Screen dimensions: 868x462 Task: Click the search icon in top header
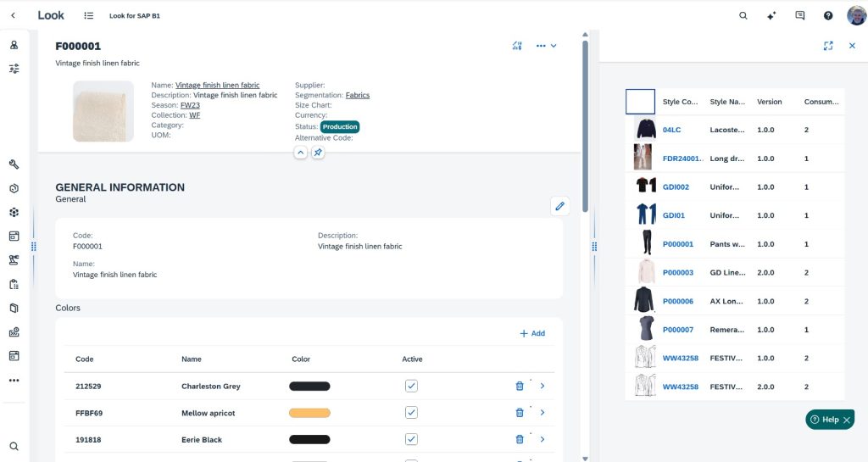click(x=743, y=15)
